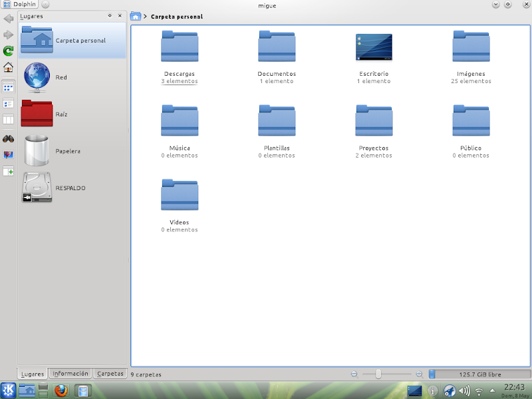532x399 pixels.
Task: Click '3 elementos' under Descargas
Action: pyautogui.click(x=180, y=81)
